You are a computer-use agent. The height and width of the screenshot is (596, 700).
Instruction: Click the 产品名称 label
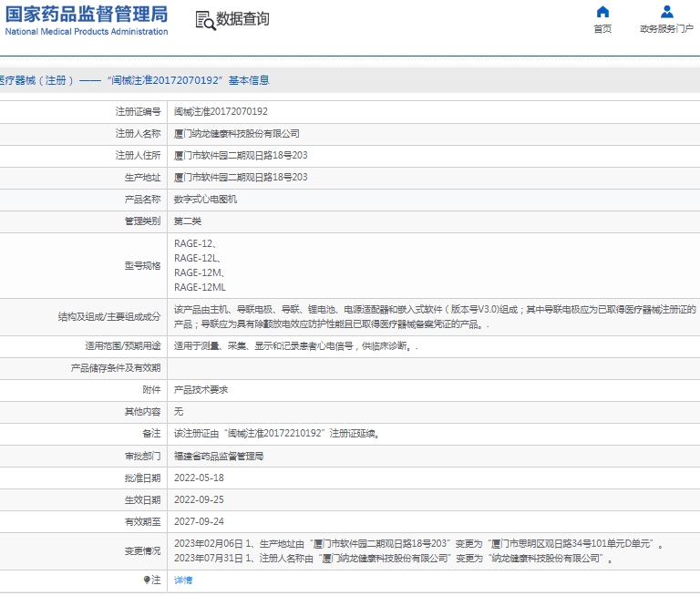tap(142, 199)
